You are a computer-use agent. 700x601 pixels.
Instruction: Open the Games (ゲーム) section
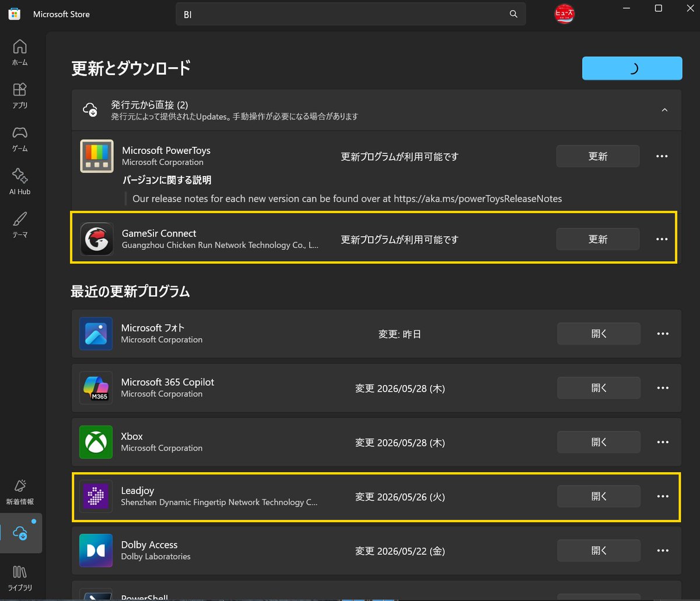pyautogui.click(x=20, y=139)
